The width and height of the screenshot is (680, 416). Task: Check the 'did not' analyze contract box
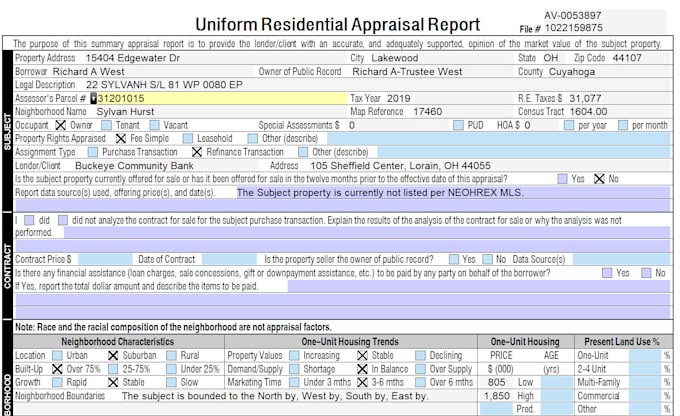(63, 220)
